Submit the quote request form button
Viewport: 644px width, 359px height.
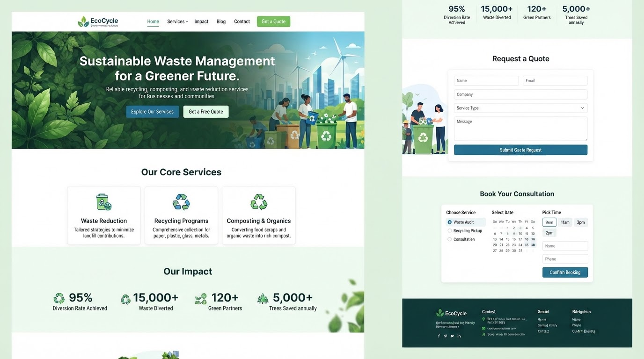click(520, 150)
